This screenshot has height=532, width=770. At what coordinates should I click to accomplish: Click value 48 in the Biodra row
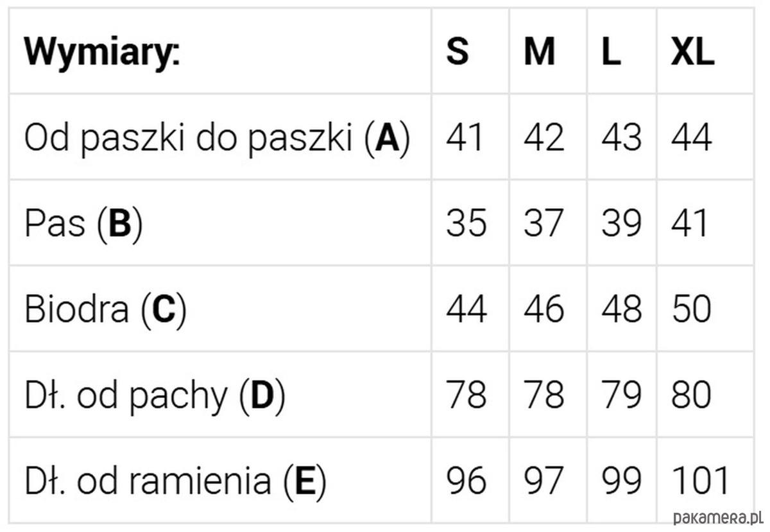tap(621, 309)
